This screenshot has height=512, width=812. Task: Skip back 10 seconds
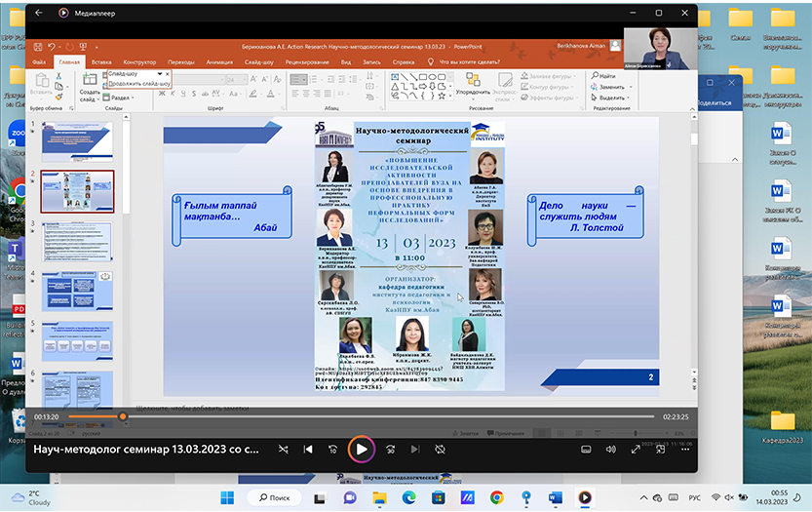tap(333, 450)
